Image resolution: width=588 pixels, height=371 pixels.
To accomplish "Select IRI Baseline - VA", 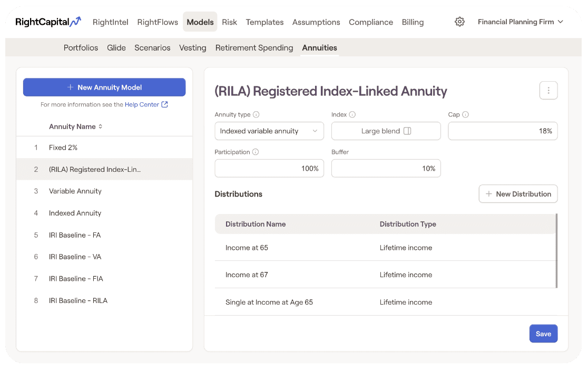I will (x=104, y=257).
